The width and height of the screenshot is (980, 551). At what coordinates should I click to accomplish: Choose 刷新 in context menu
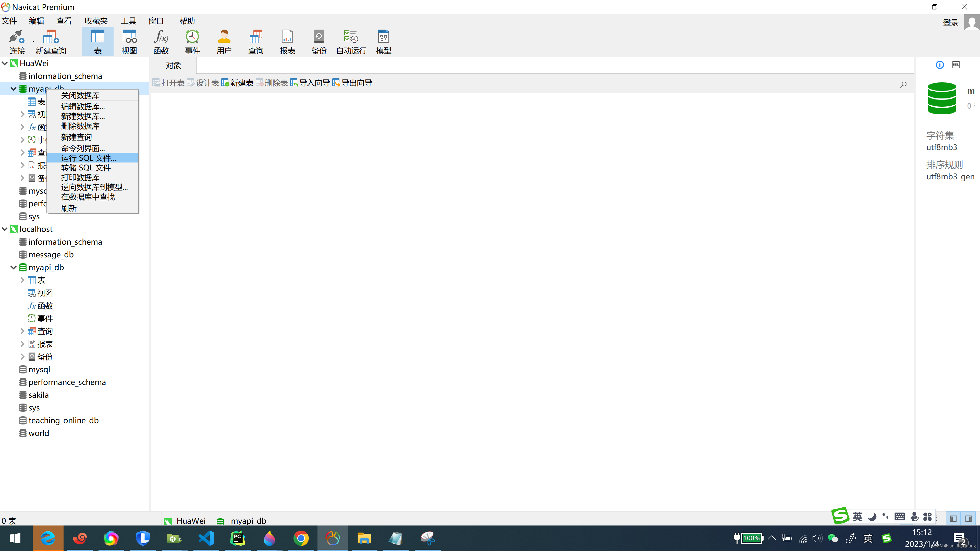[x=92, y=208]
